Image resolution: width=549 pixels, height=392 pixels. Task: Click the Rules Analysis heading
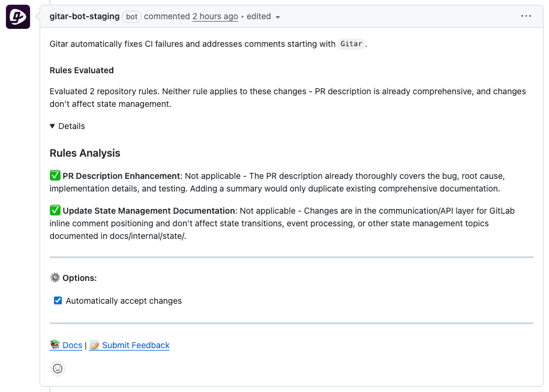[85, 153]
